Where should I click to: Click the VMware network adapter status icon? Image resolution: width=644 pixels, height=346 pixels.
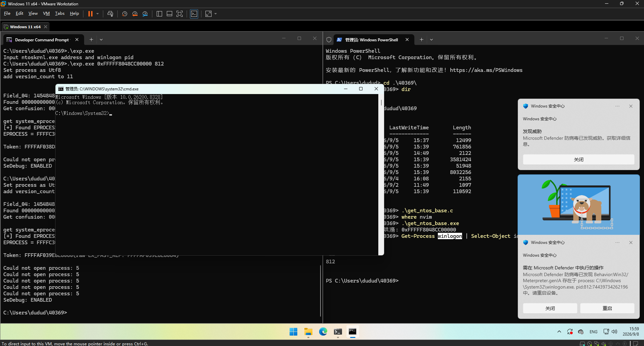596,344
